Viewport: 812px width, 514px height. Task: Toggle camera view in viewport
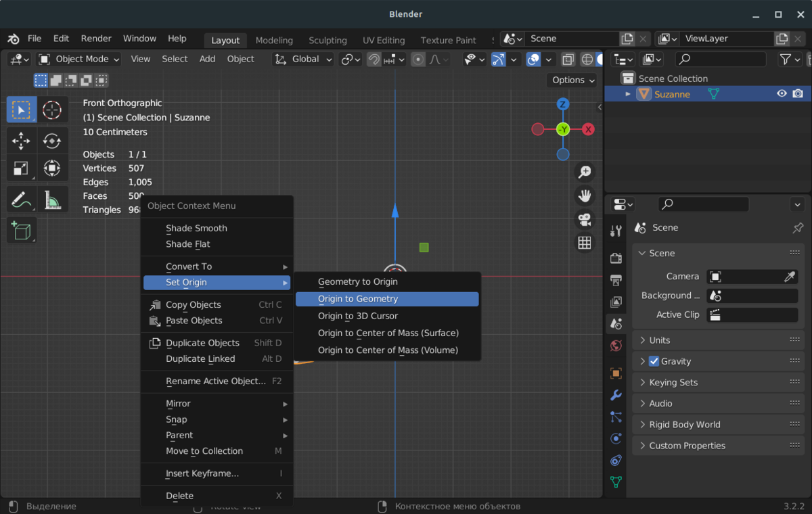[x=584, y=219]
